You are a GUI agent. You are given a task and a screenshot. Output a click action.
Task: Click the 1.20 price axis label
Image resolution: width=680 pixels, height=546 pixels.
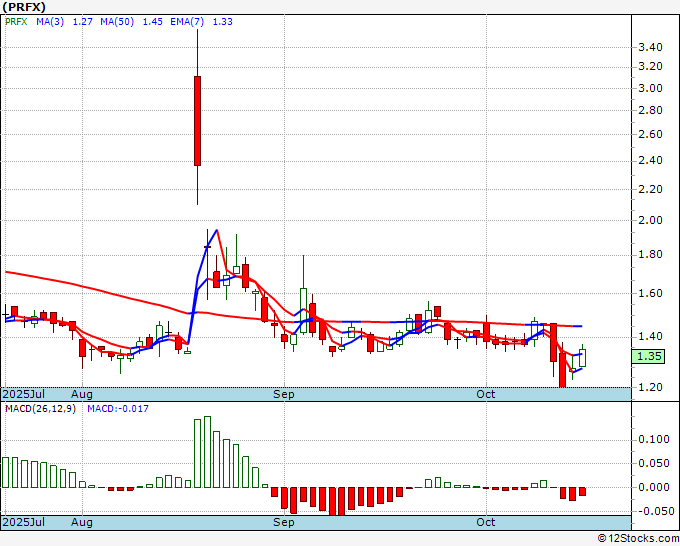coord(651,387)
